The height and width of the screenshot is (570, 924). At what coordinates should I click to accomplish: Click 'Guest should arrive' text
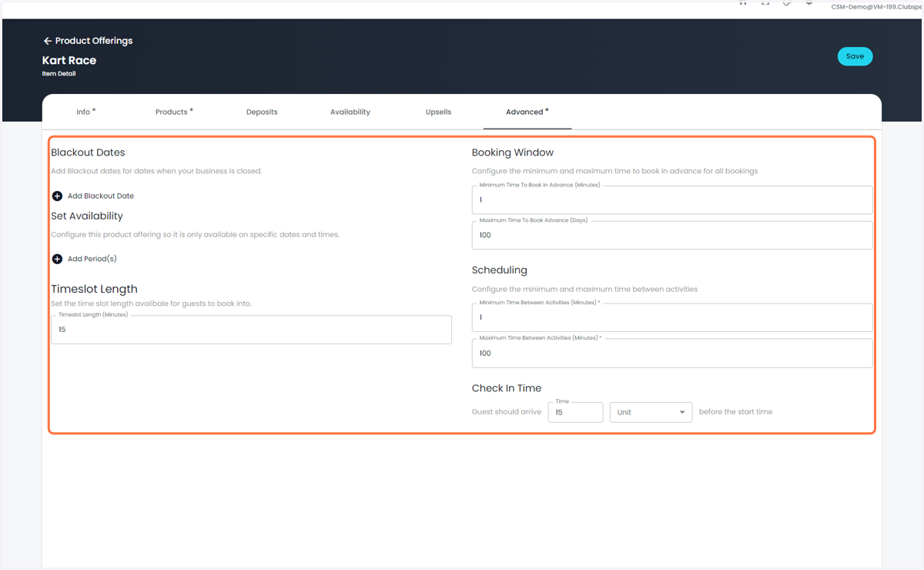[x=507, y=412]
